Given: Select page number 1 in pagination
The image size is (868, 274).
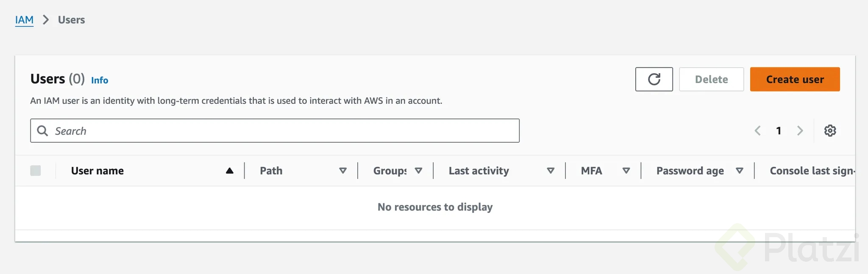Looking at the screenshot, I should [779, 130].
